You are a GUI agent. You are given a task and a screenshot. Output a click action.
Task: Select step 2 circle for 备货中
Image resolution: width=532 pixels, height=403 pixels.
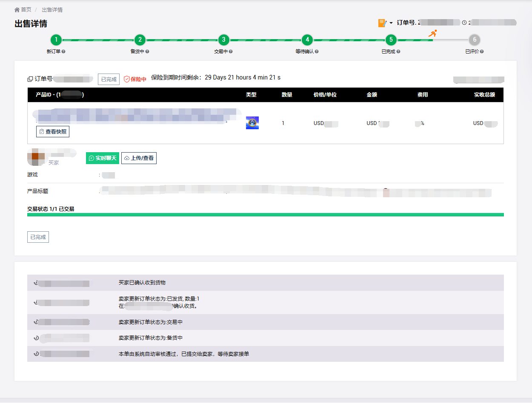click(140, 40)
